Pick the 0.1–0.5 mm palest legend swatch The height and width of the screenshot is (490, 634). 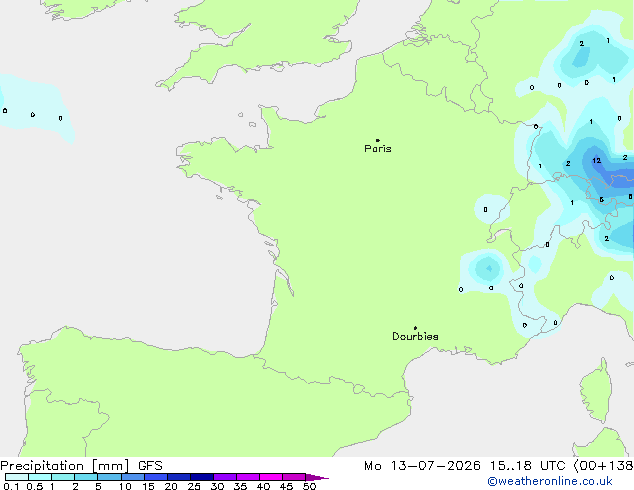(x=17, y=477)
